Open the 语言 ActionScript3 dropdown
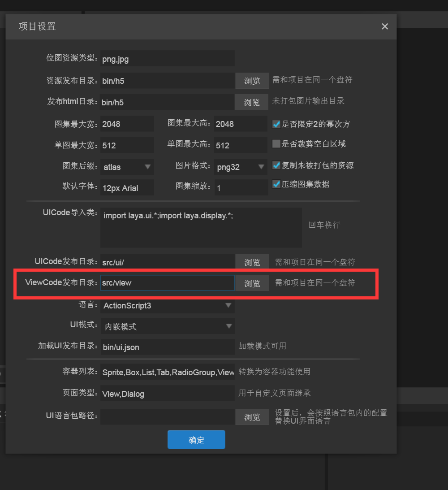448x490 pixels. tap(168, 305)
